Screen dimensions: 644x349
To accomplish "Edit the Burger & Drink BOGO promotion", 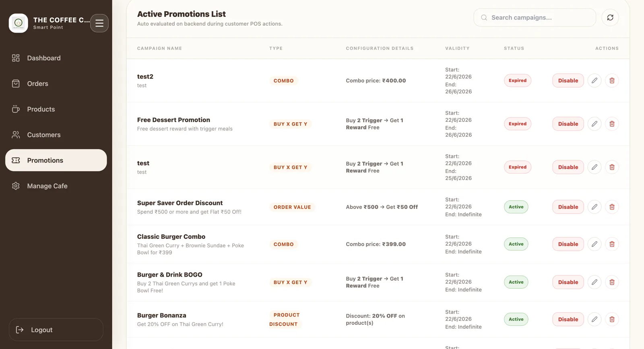I will [x=594, y=282].
